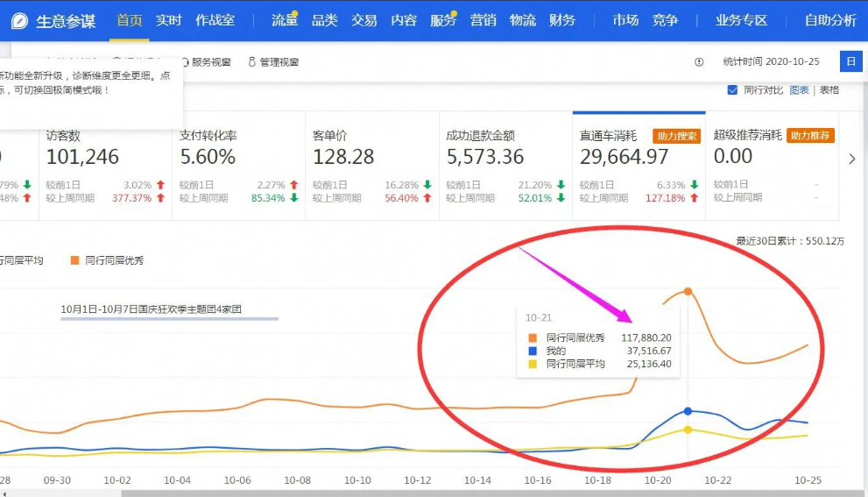The image size is (868, 497).
Task: Open the 交易 menu
Action: tap(364, 20)
